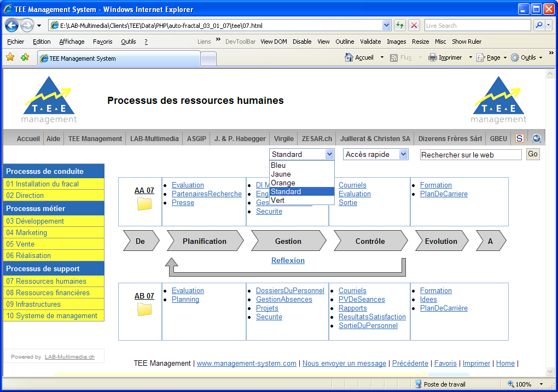Click the globe icon in navigation bar
The width and height of the screenshot is (558, 392).
(536, 138)
